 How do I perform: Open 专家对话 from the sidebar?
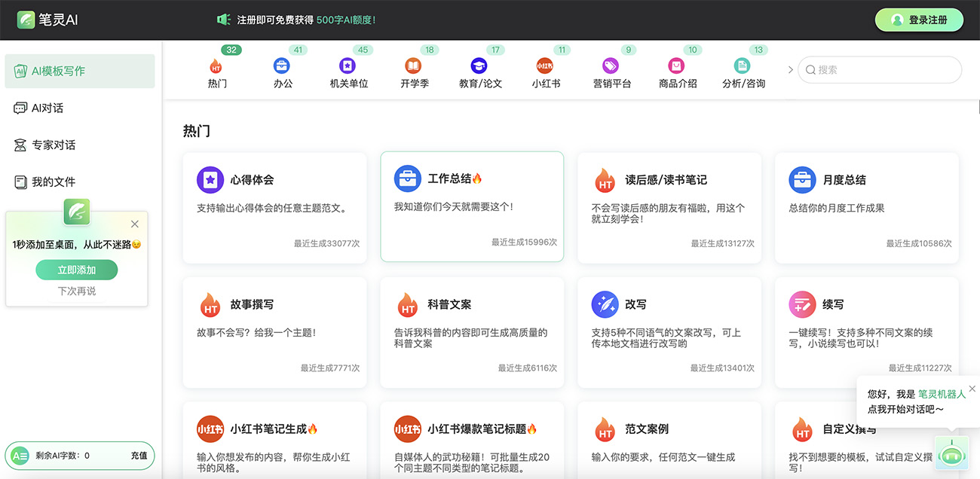pos(53,145)
